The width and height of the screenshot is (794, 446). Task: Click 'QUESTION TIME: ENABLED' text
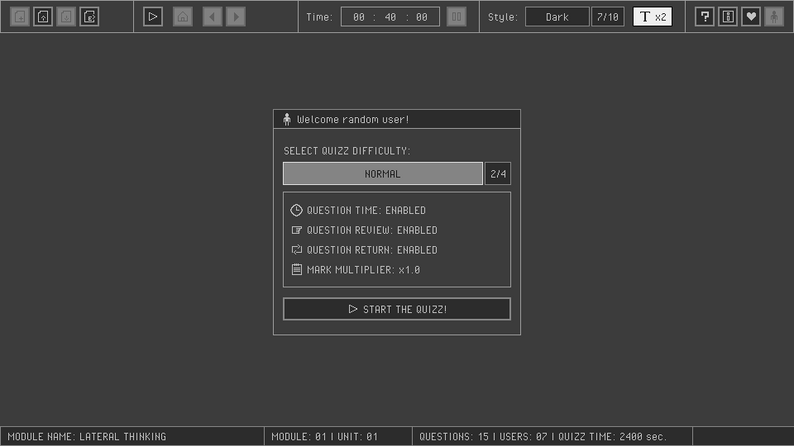pyautogui.click(x=366, y=210)
